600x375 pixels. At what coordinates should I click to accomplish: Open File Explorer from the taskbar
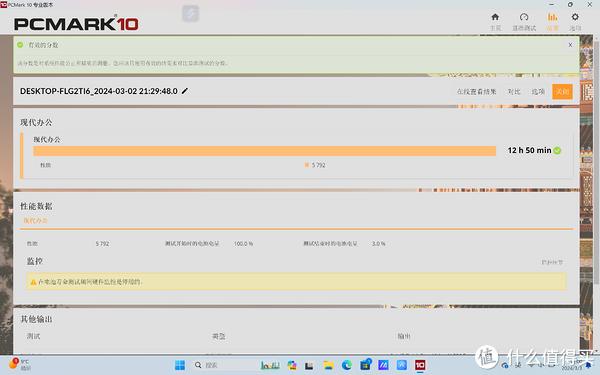click(328, 365)
